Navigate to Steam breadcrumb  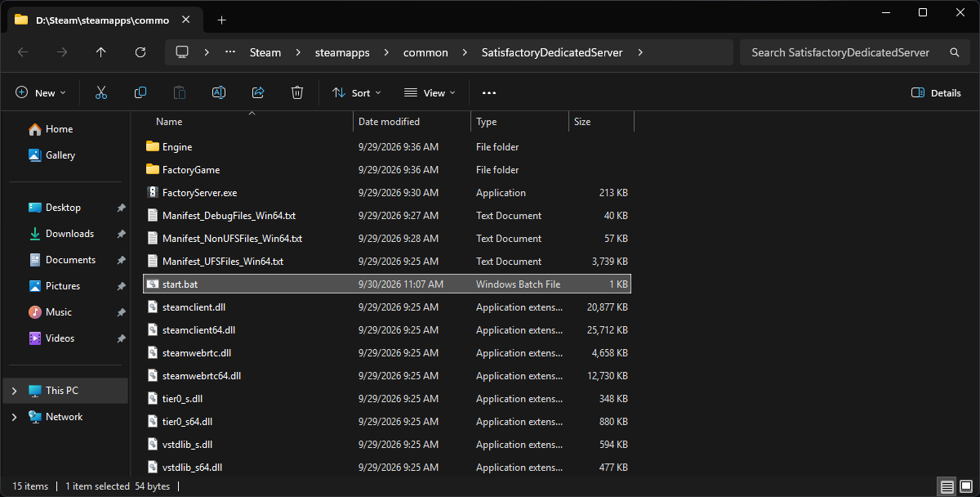[265, 52]
